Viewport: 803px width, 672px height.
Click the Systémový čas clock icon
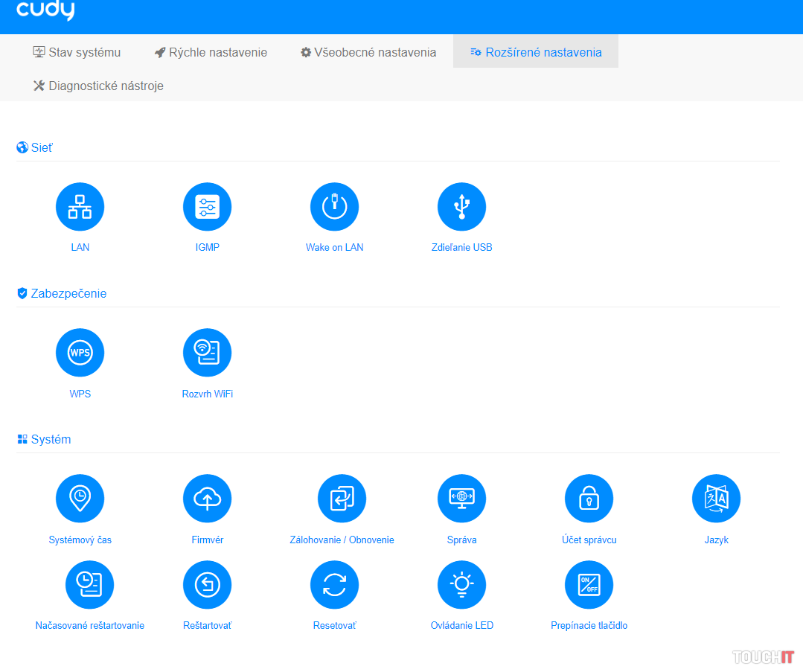click(x=80, y=499)
